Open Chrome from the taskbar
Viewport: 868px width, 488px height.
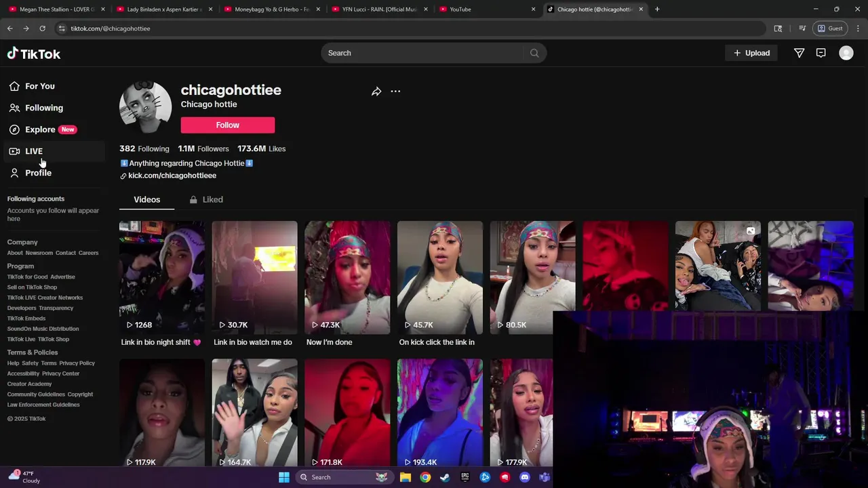[425, 477]
